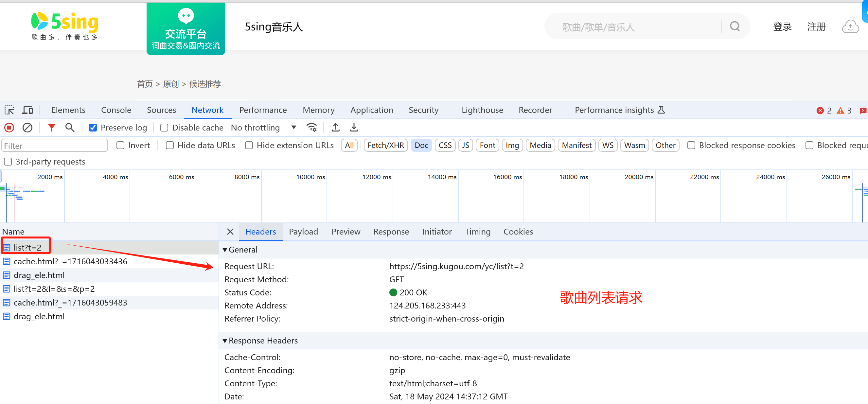868x404 pixels.
Task: Click the inspect element selector icon
Action: pyautogui.click(x=9, y=110)
